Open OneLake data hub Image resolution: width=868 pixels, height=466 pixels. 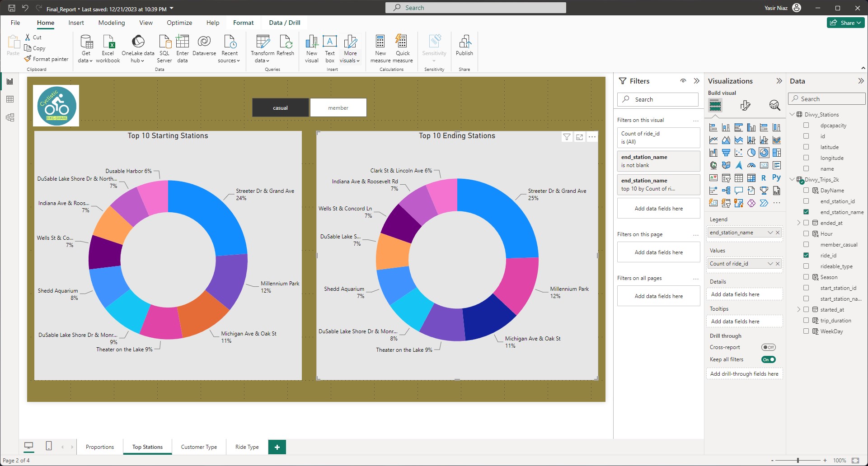pos(138,49)
